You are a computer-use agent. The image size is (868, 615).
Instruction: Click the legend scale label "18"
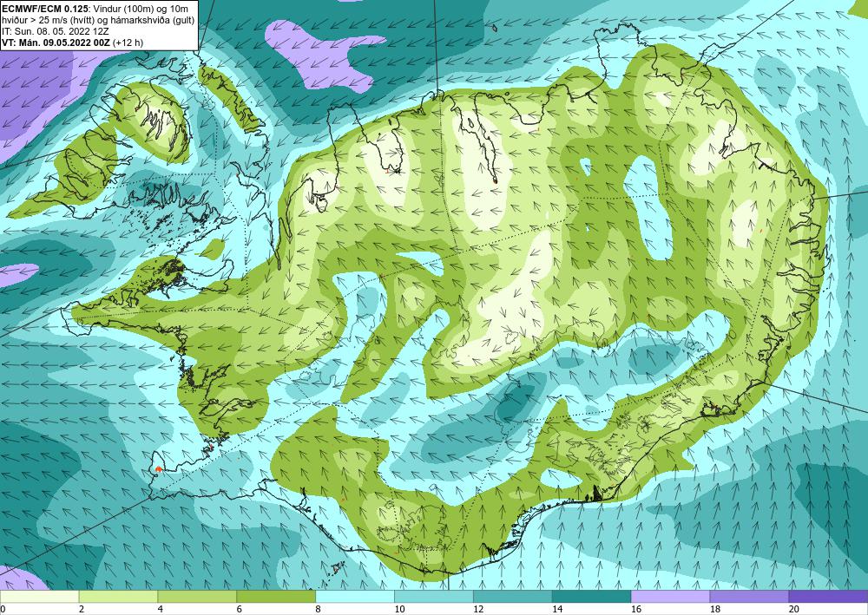tap(714, 610)
